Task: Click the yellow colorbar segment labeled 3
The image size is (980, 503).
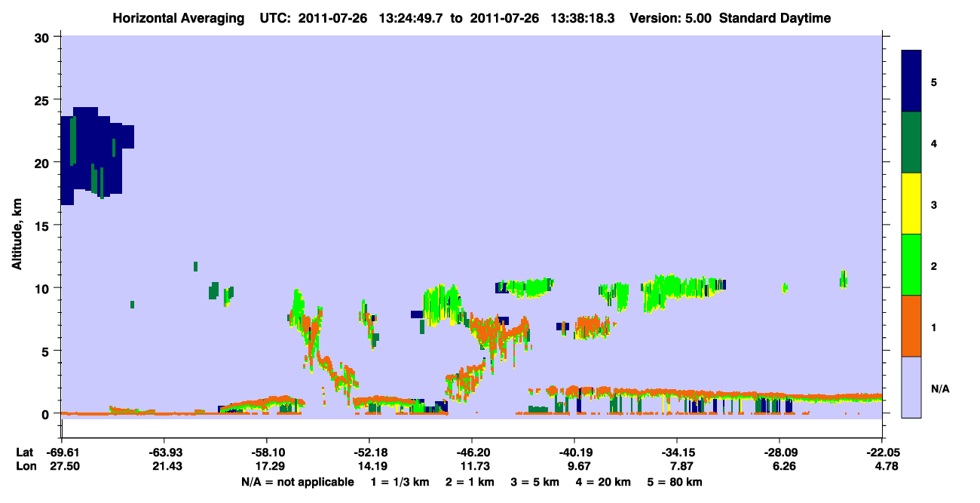Action: click(x=911, y=204)
